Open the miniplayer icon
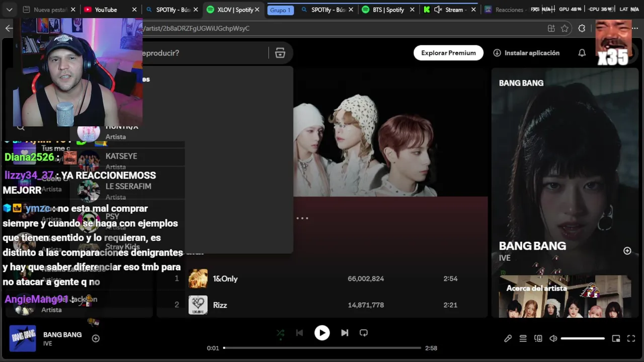The width and height of the screenshot is (644, 362). (616, 339)
